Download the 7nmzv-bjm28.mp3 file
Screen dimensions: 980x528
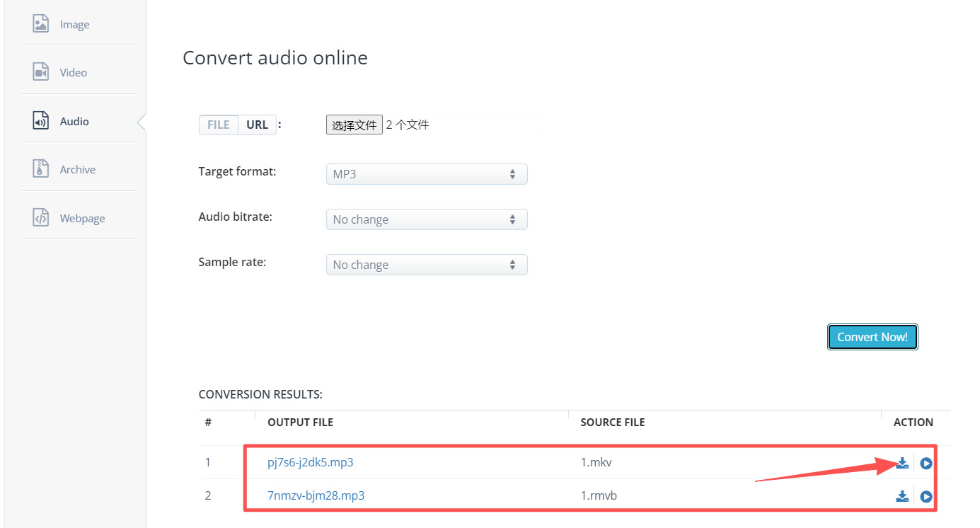902,496
